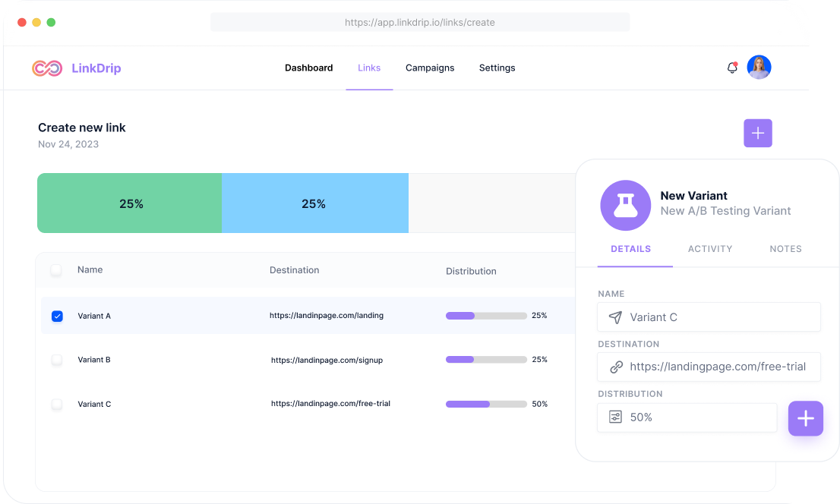
Task: Click the LinkDrip infinity logo icon
Action: point(47,68)
